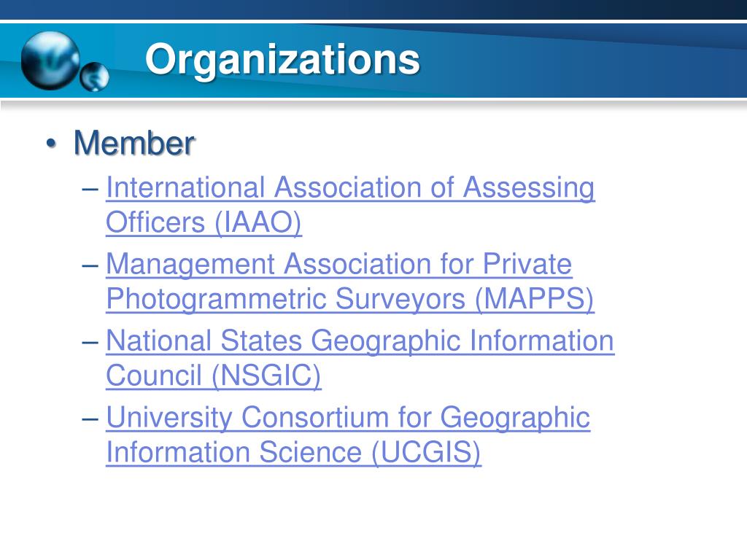Click the blue header banner right of title
The image size is (747, 560).
[x=584, y=61]
